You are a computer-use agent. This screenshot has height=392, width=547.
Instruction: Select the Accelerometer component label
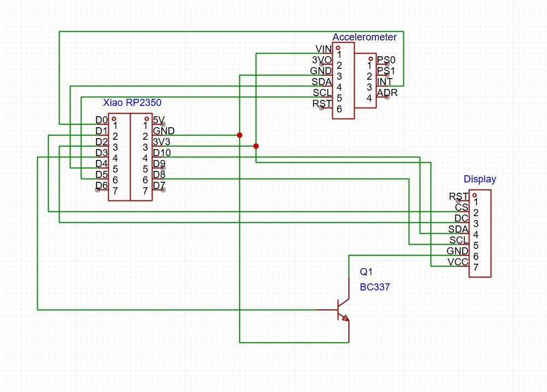tap(364, 37)
